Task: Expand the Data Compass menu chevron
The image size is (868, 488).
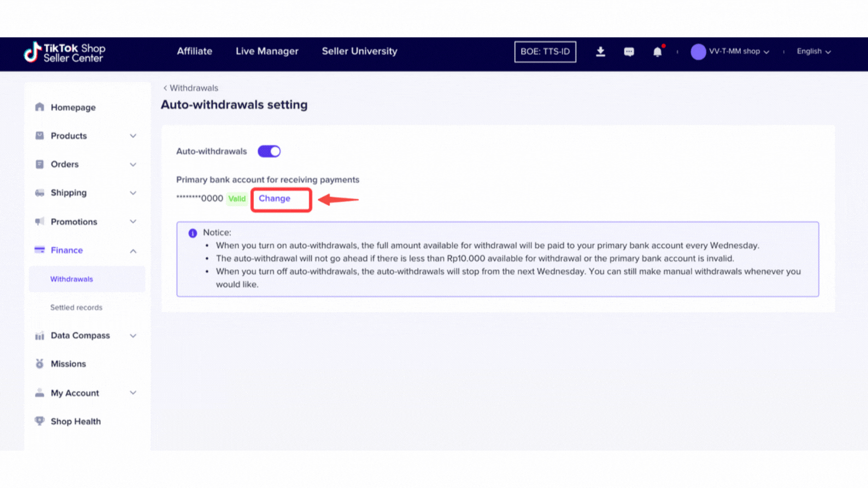Action: (x=133, y=336)
